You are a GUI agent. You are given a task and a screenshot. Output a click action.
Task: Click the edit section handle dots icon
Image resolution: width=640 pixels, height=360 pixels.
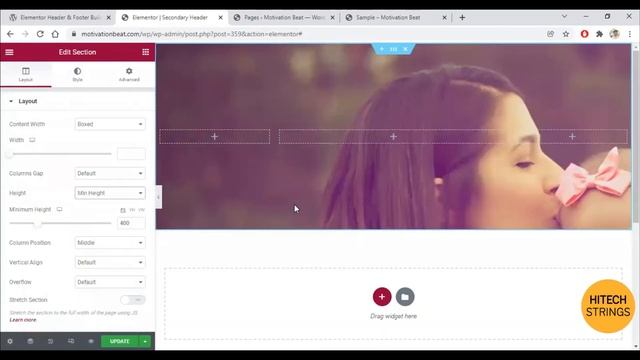(393, 49)
